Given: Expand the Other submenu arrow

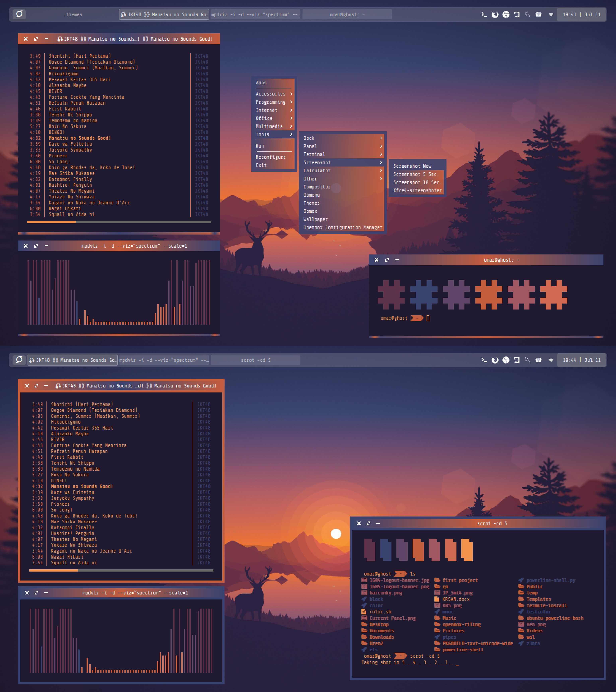Looking at the screenshot, I should pyautogui.click(x=381, y=179).
